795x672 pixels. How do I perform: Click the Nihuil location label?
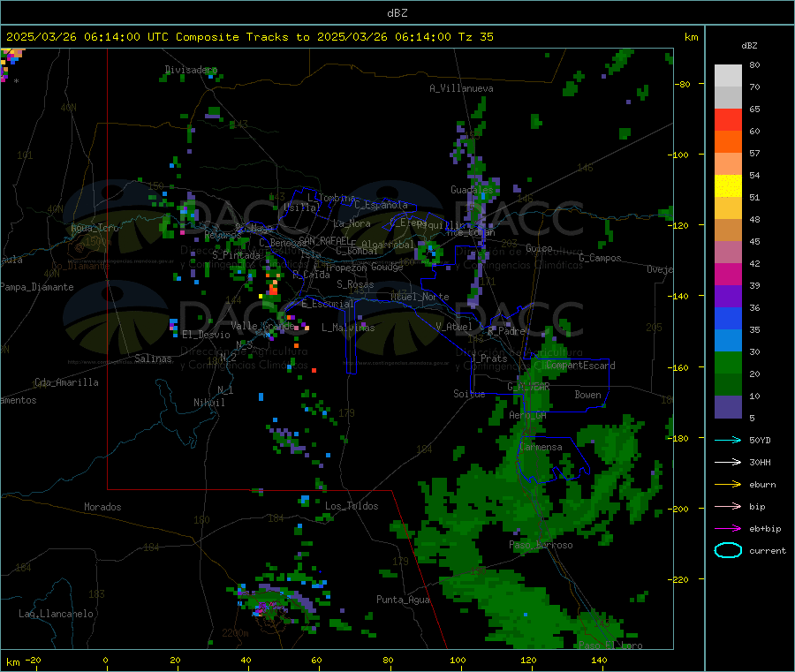click(x=208, y=403)
